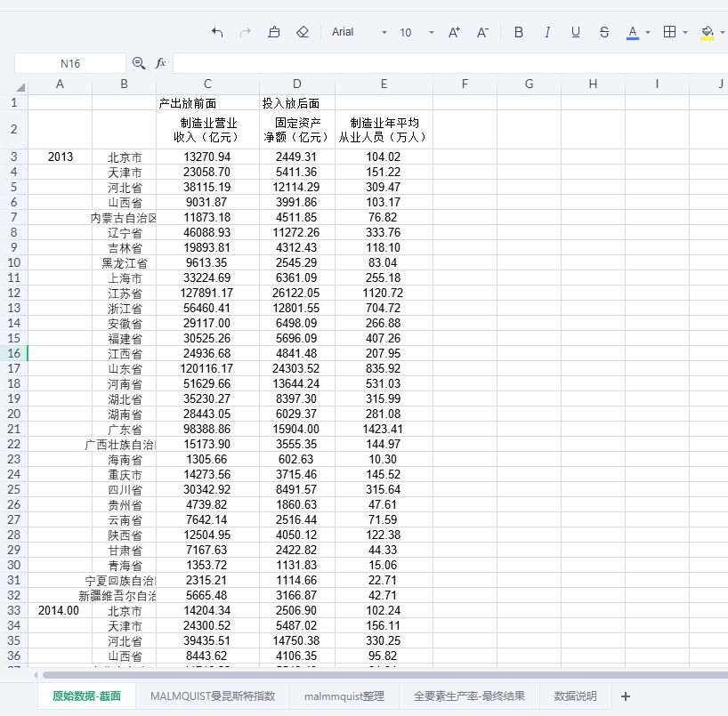The height and width of the screenshot is (716, 728).
Task: Expand the borders dropdown arrow
Action: click(x=685, y=32)
